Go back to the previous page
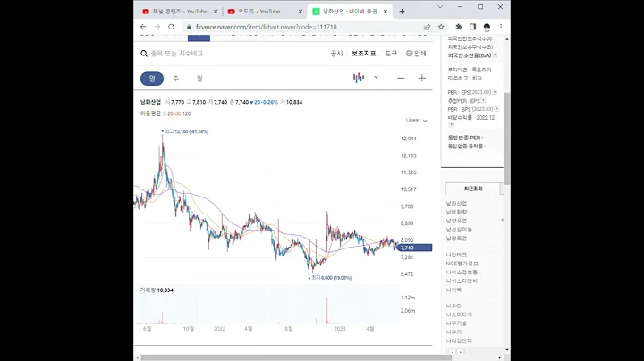The height and width of the screenshot is (361, 644). pyautogui.click(x=143, y=27)
